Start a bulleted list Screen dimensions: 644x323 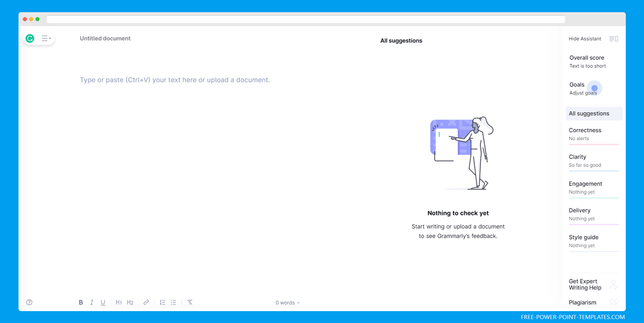click(x=173, y=303)
